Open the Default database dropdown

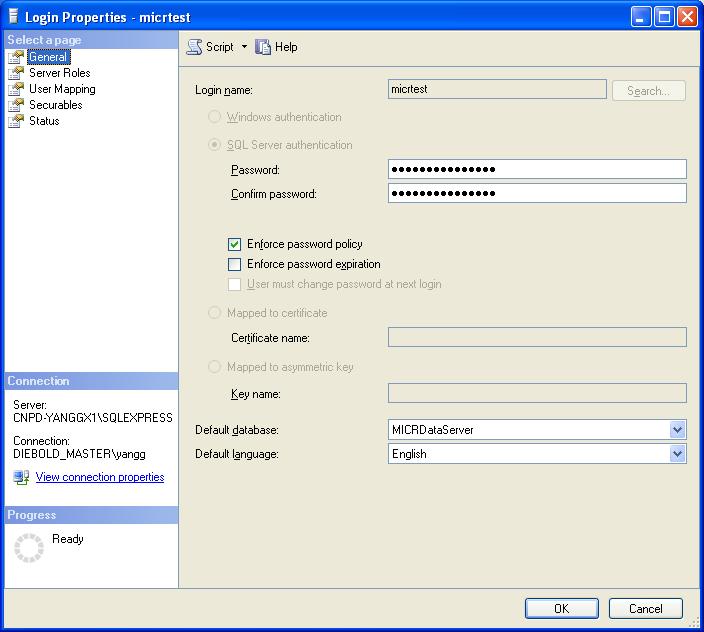(677, 430)
